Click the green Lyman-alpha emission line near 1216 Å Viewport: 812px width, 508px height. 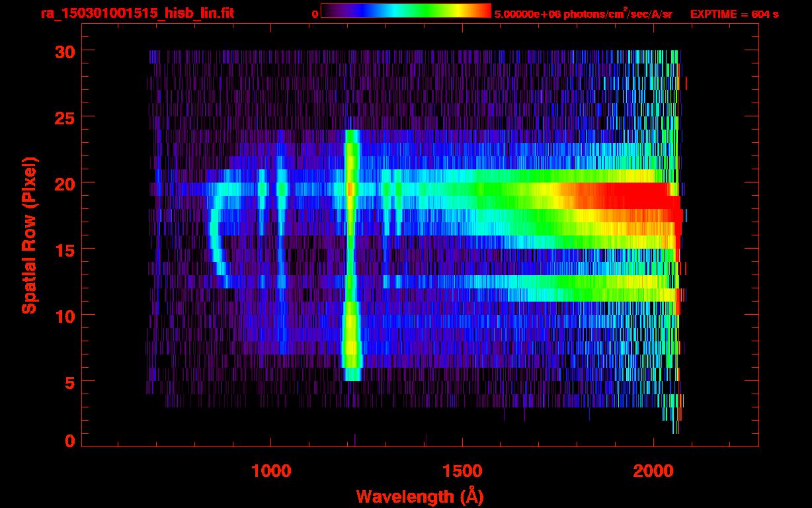(x=351, y=255)
